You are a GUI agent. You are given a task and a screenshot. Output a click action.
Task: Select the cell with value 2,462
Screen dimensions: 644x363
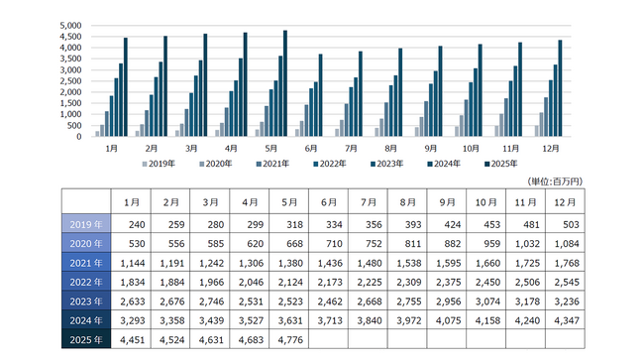click(329, 302)
